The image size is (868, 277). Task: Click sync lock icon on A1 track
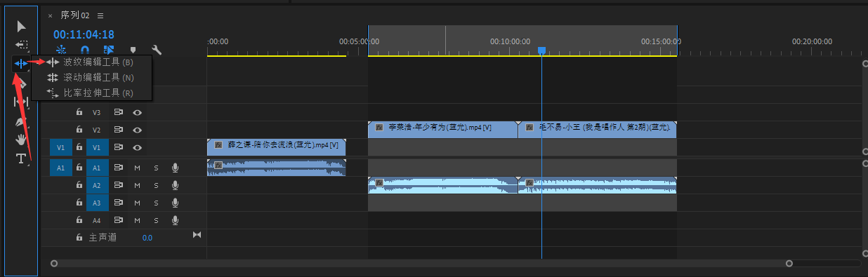pos(119,168)
